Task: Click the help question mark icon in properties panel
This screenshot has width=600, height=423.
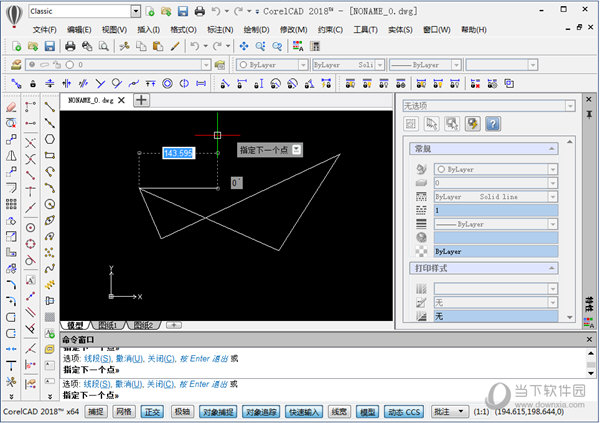Action: coord(493,123)
